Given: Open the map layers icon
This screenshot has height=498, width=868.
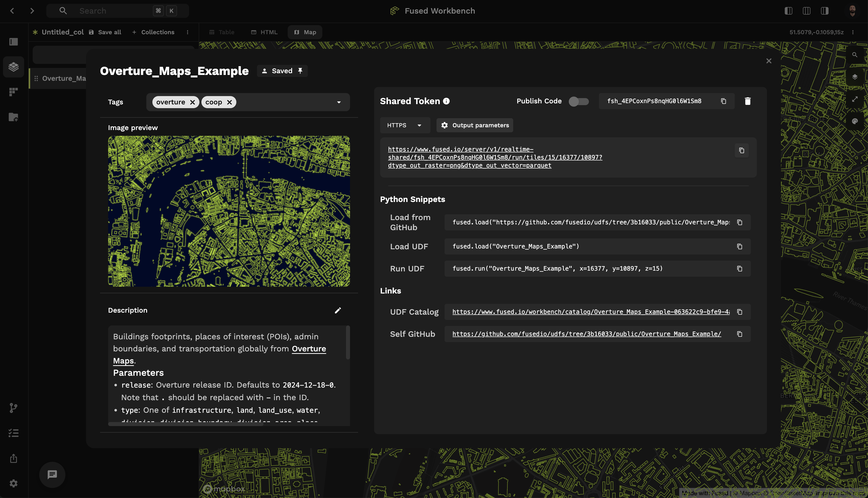Looking at the screenshot, I should [855, 77].
